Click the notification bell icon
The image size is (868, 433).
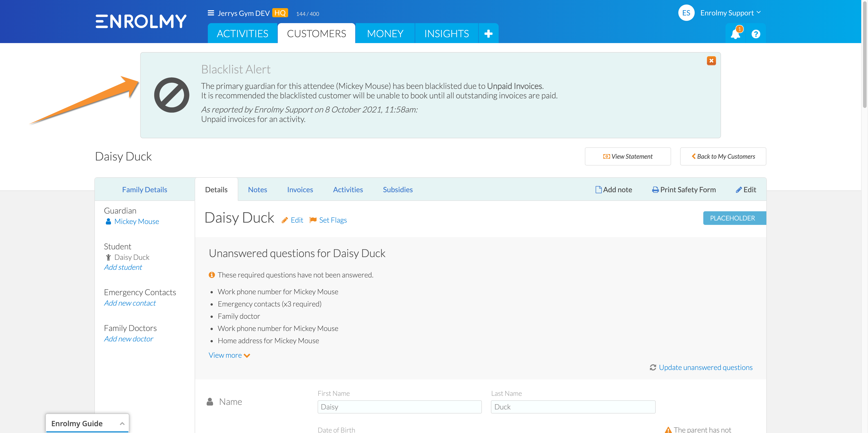[735, 34]
